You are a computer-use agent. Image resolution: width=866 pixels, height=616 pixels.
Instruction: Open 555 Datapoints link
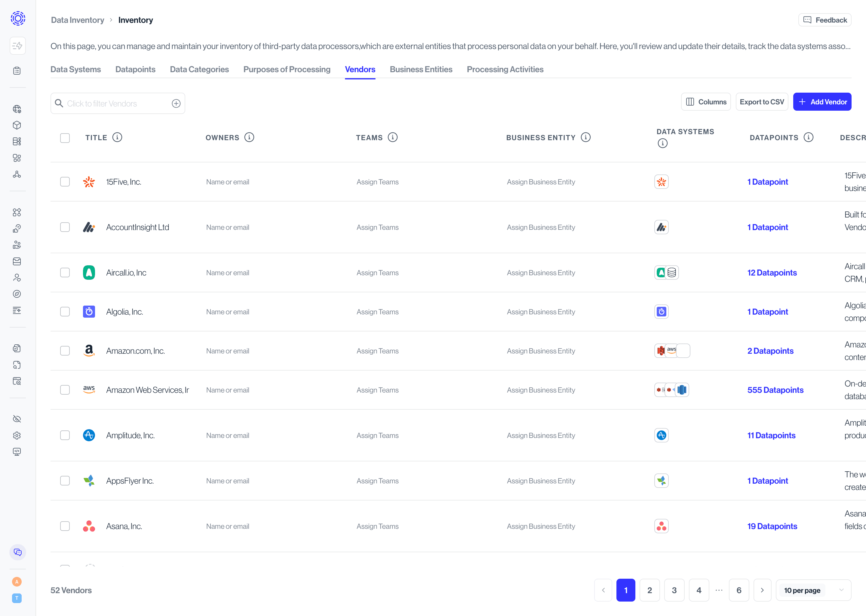[775, 390]
